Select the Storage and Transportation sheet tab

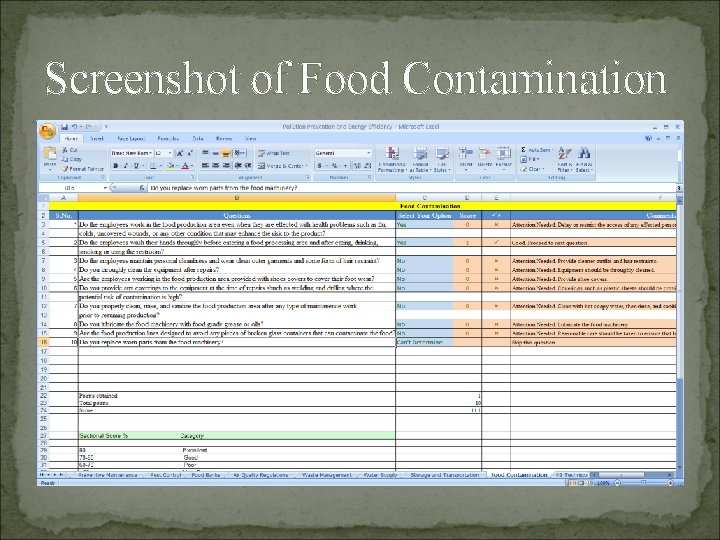[x=444, y=475]
